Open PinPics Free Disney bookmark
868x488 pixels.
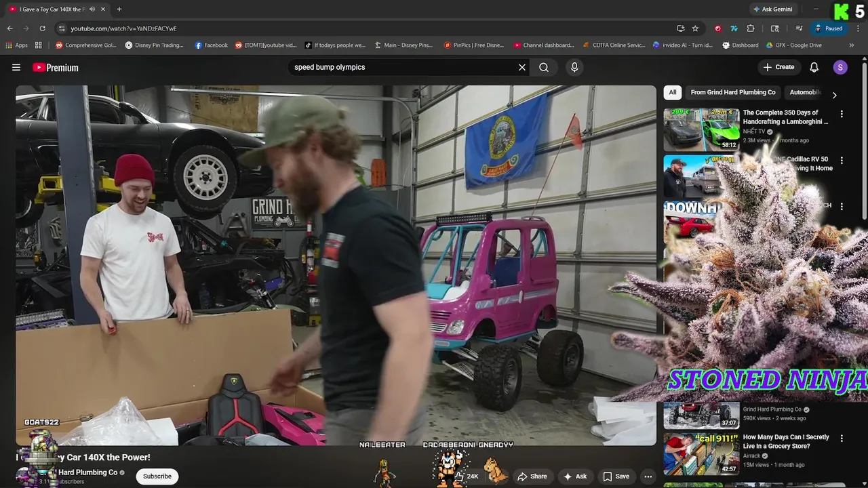click(x=474, y=45)
